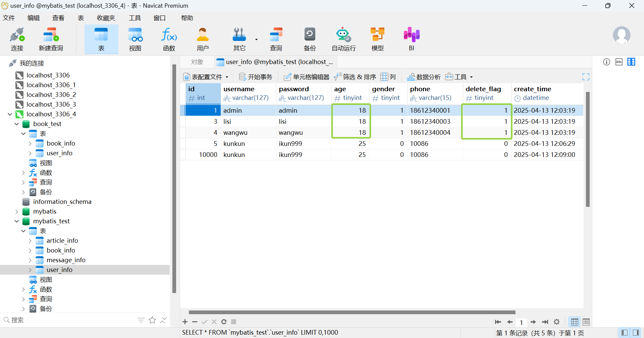This screenshot has width=644, height=338.
Task: Open the BI toolbar icon
Action: tap(412, 40)
